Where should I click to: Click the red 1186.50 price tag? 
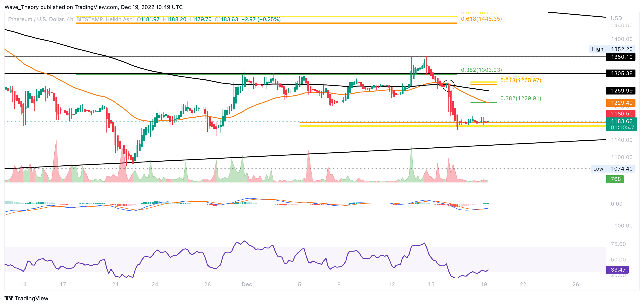(621, 113)
